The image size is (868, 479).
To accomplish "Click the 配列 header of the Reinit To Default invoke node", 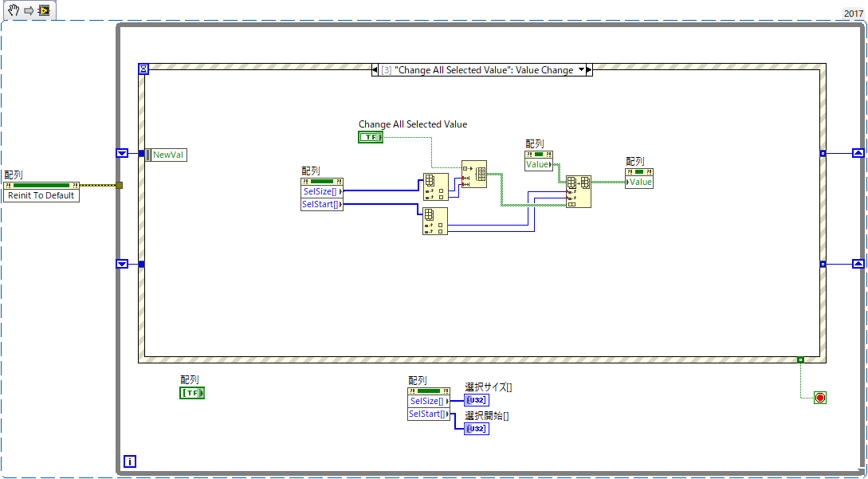I will tap(41, 185).
